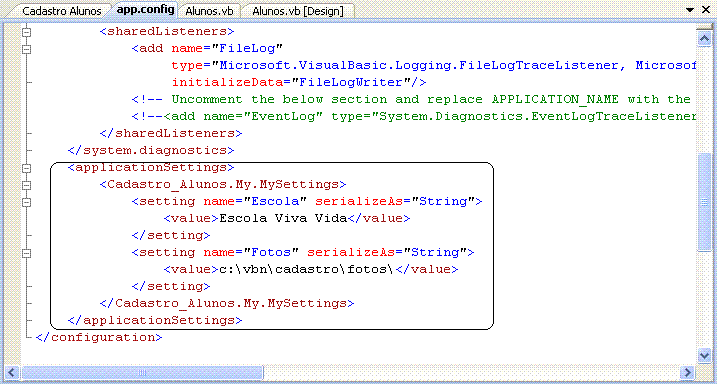The width and height of the screenshot is (717, 384).
Task: Click the commented EventLog add line
Action: (x=414, y=117)
